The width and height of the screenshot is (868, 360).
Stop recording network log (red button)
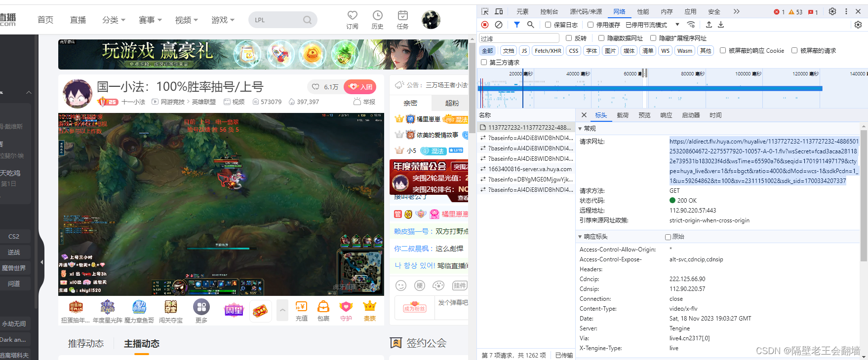tap(485, 24)
